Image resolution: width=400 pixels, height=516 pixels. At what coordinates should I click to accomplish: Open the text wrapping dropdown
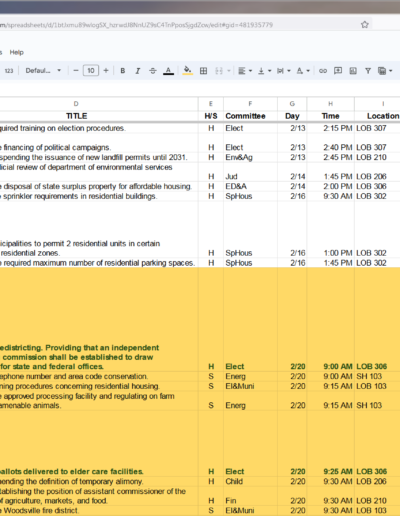[x=284, y=71]
